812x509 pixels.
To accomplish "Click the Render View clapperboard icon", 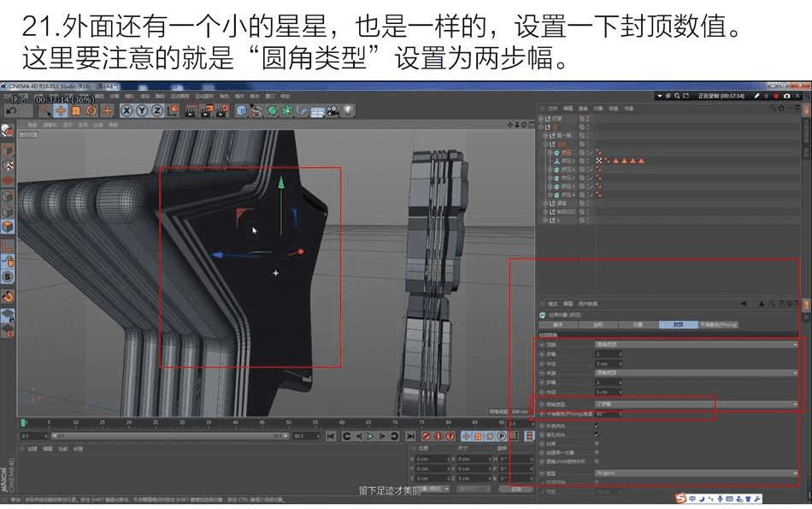I will click(x=191, y=110).
